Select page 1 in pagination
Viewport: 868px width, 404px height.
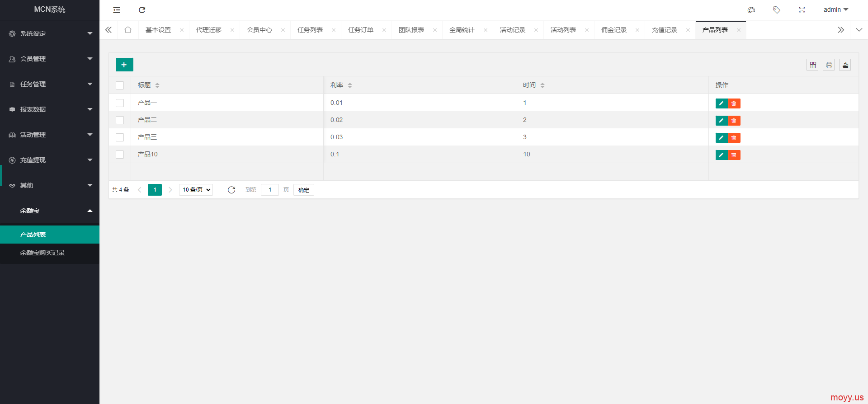pos(155,190)
